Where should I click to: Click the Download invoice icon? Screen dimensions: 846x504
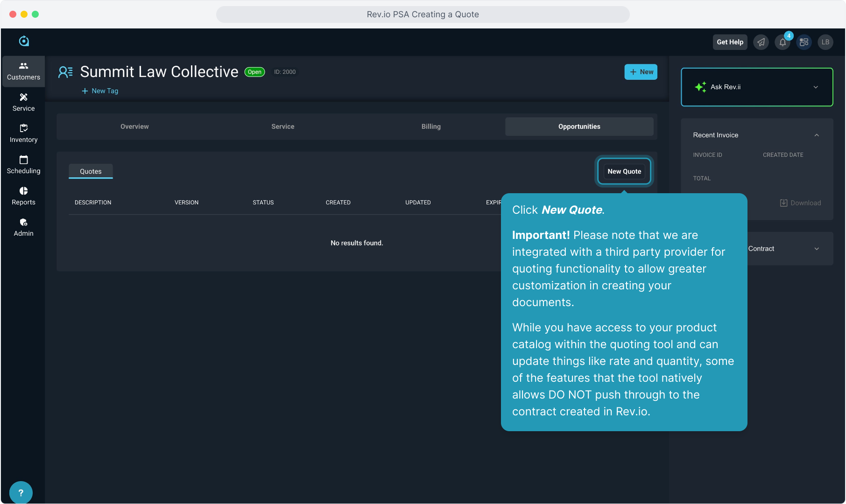click(784, 203)
